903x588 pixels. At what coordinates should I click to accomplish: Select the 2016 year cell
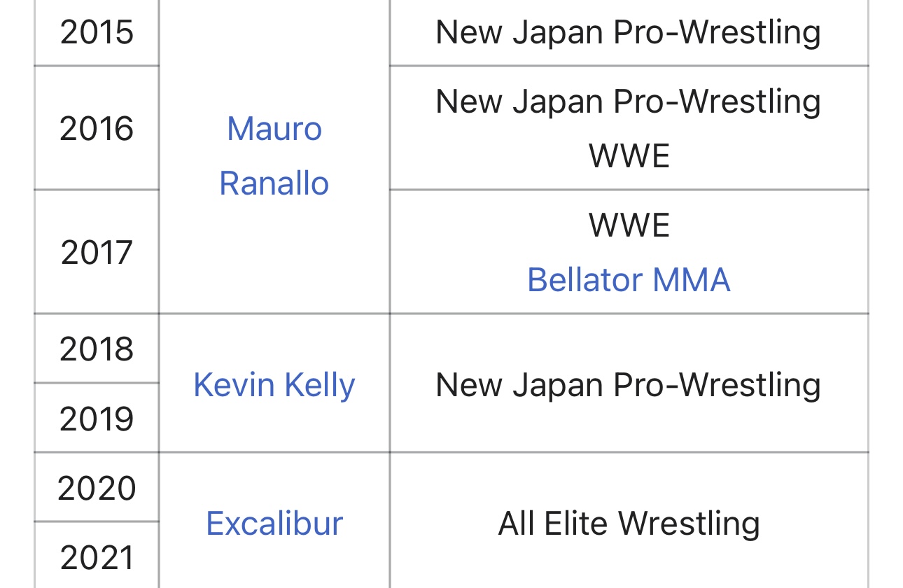(97, 129)
